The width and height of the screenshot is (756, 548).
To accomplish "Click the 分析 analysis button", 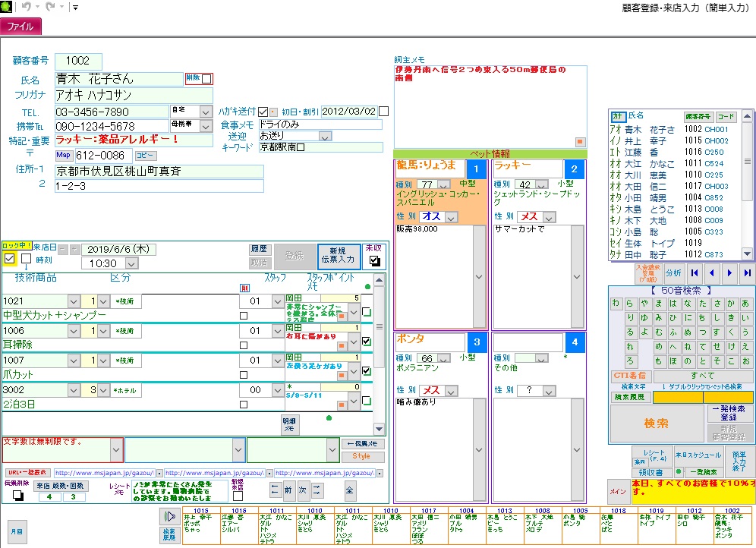I will pyautogui.click(x=673, y=272).
